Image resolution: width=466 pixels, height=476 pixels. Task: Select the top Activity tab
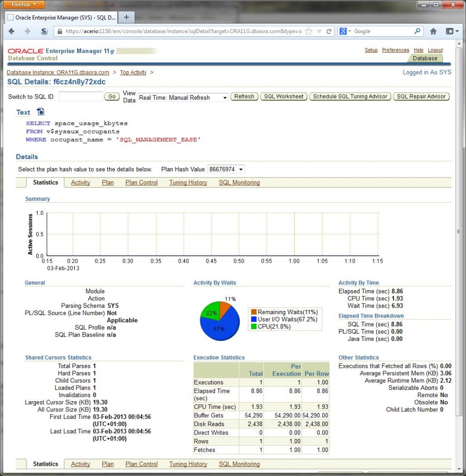pyautogui.click(x=80, y=182)
